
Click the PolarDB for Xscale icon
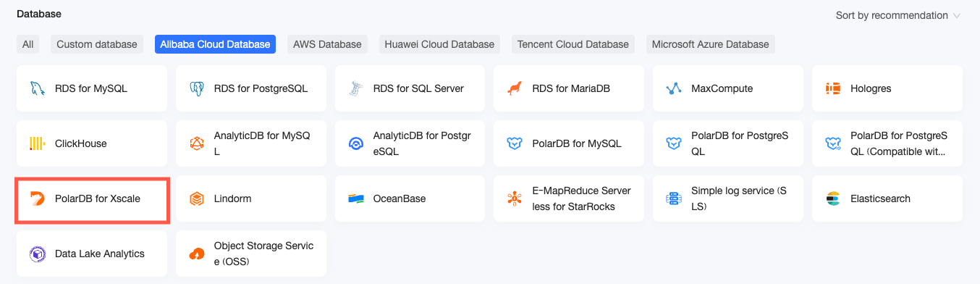(37, 199)
